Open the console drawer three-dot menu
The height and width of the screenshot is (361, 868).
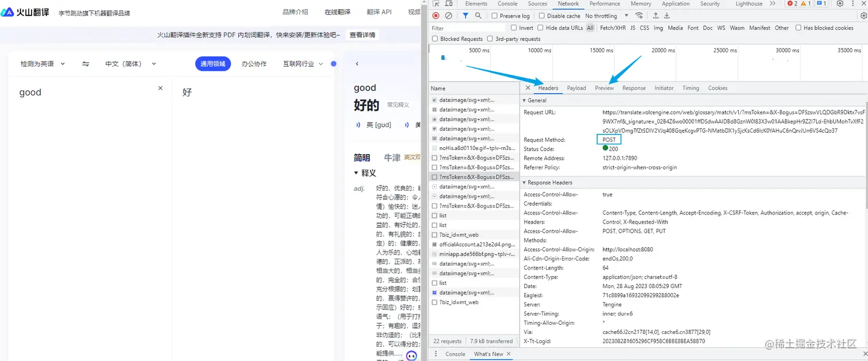click(x=436, y=354)
